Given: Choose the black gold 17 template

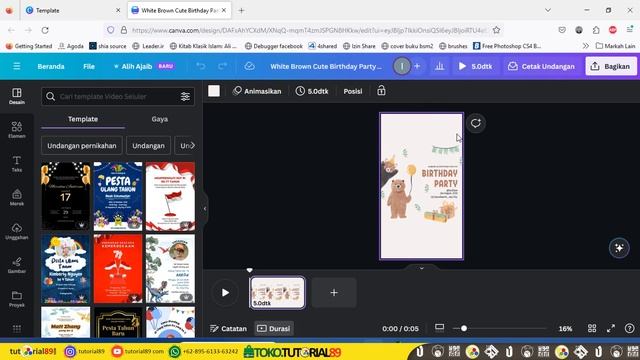Looking at the screenshot, I should 65,196.
